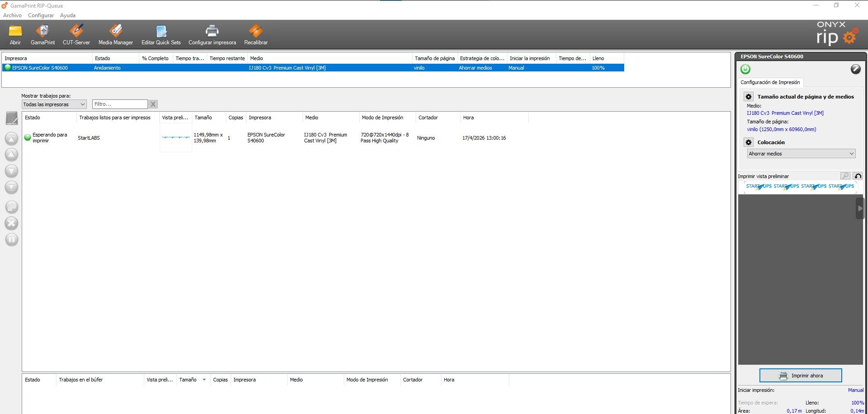This screenshot has height=414, width=868.
Task: Click the Manual link next to Iniciar impresión
Action: [x=855, y=390]
